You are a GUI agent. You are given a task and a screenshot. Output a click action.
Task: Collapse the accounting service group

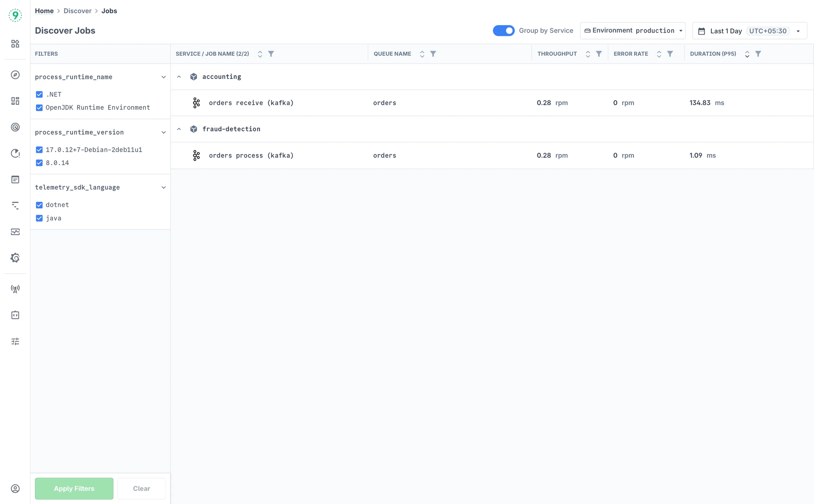179,76
